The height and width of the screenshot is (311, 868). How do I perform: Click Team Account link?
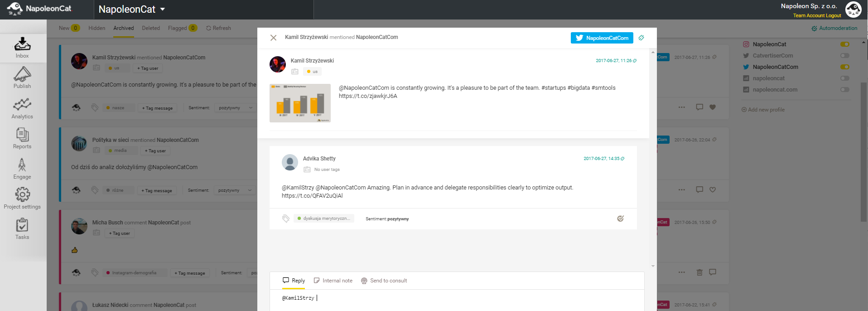point(809,15)
